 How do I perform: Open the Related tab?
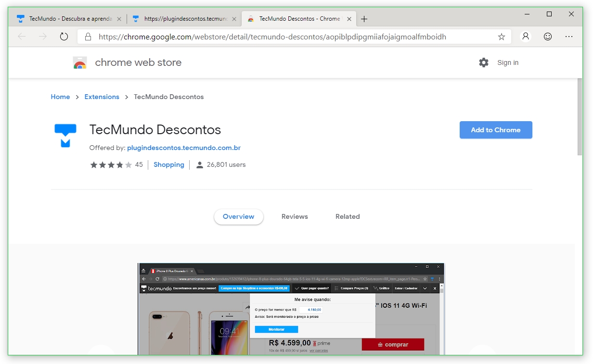tap(348, 217)
